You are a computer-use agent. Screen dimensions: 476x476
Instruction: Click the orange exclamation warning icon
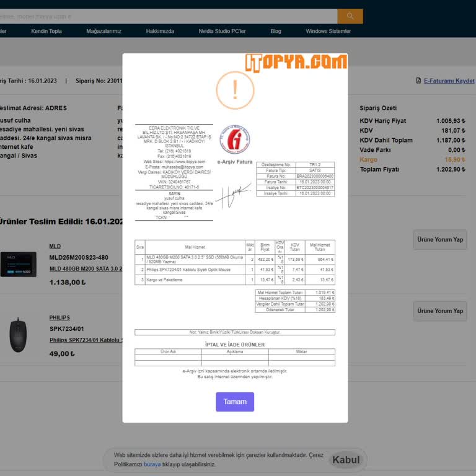click(x=235, y=90)
